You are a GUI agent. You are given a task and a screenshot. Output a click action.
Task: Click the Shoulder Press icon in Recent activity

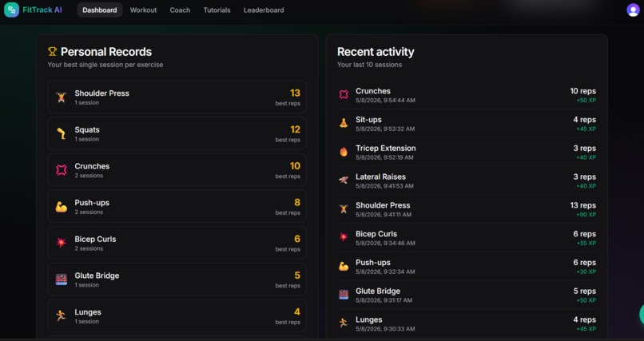344,209
